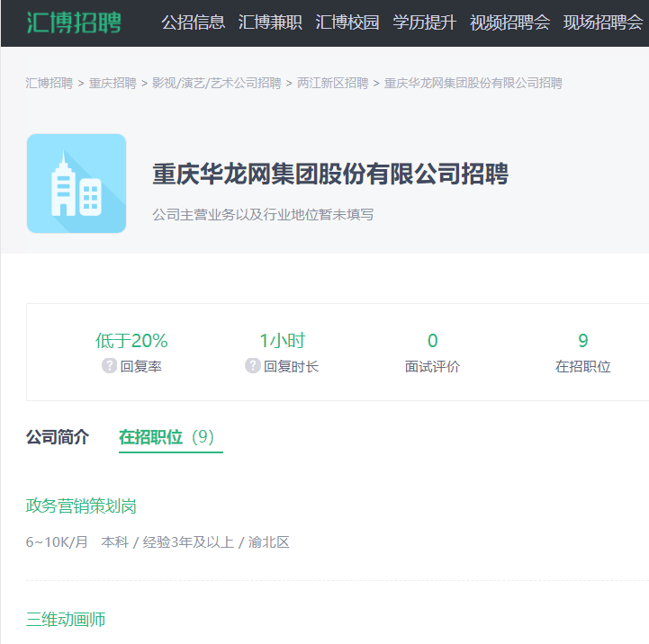The height and width of the screenshot is (644, 649).
Task: Select 学历提升 in the navigation bar
Action: (424, 22)
